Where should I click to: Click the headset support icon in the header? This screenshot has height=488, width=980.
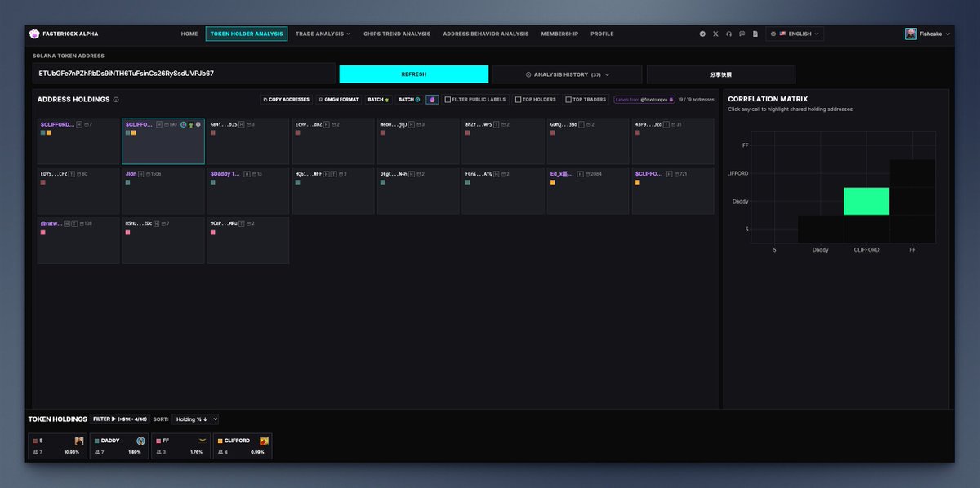728,34
